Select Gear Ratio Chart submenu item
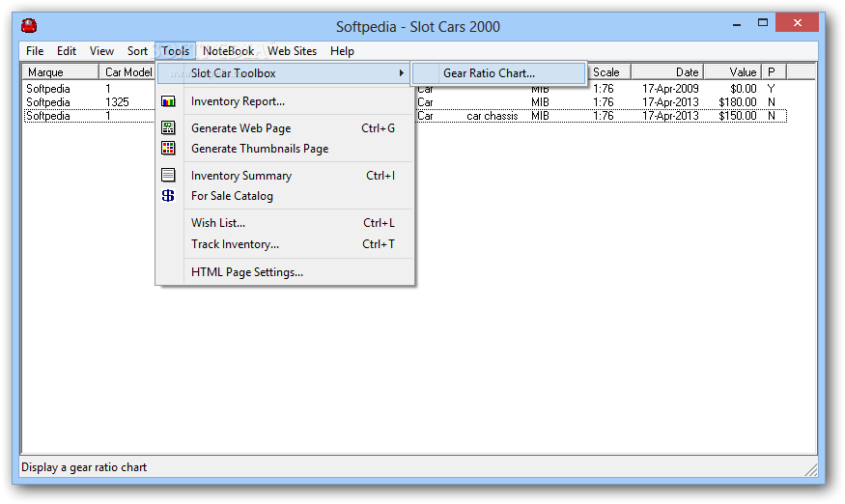This screenshot has height=504, width=845. click(499, 73)
